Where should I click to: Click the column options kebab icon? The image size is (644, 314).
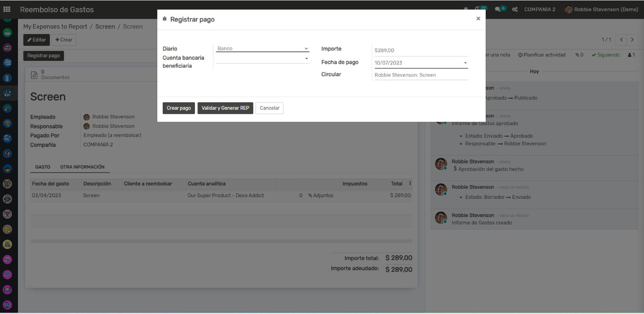point(410,184)
